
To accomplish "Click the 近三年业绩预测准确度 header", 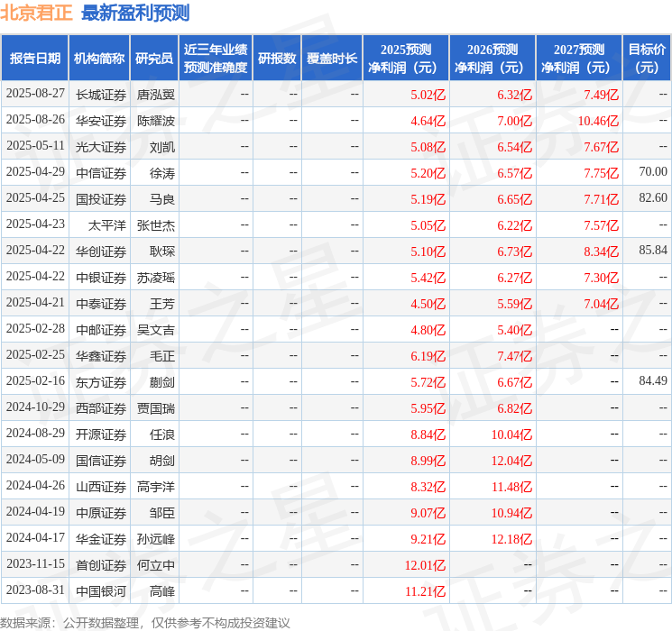I will (x=216, y=59).
